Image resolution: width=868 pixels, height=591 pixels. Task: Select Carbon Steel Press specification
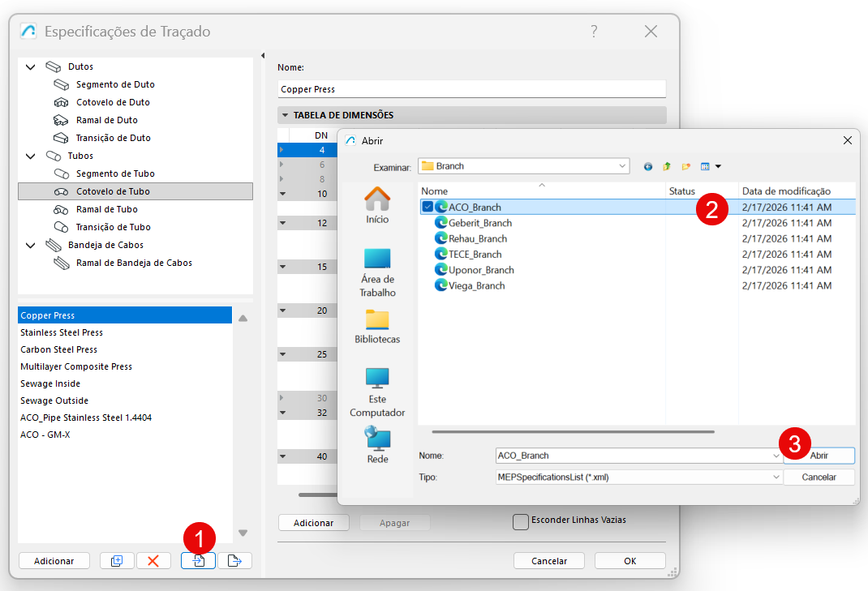tap(125, 349)
